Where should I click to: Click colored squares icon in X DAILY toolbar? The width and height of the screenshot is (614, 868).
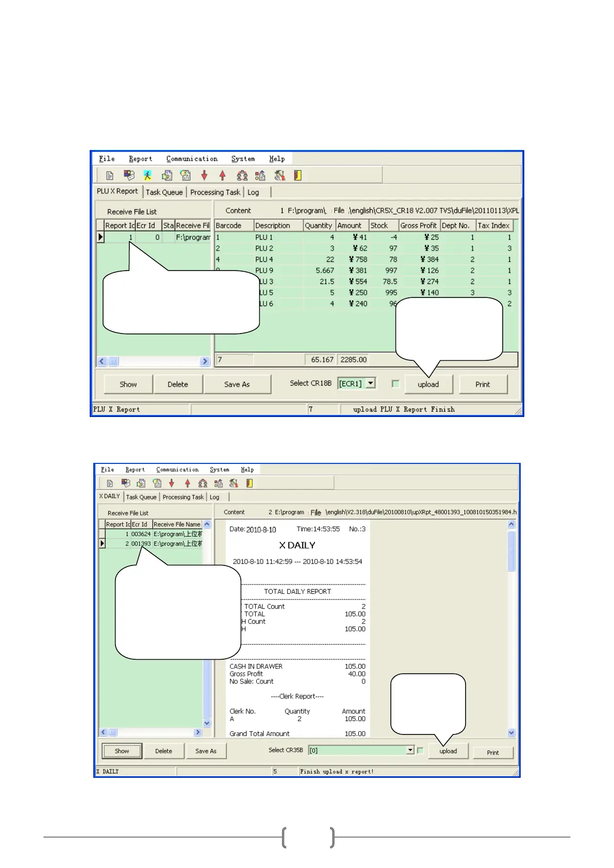coord(125,483)
